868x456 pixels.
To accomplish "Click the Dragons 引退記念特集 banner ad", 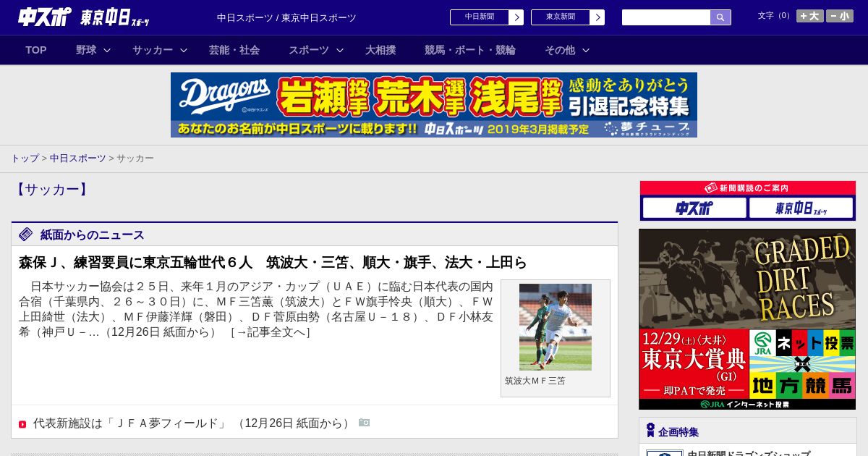I will 434,105.
